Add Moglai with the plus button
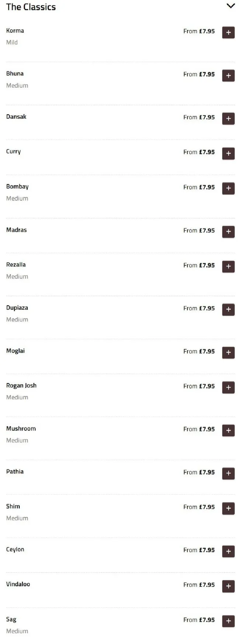The height and width of the screenshot is (644, 239). [228, 353]
